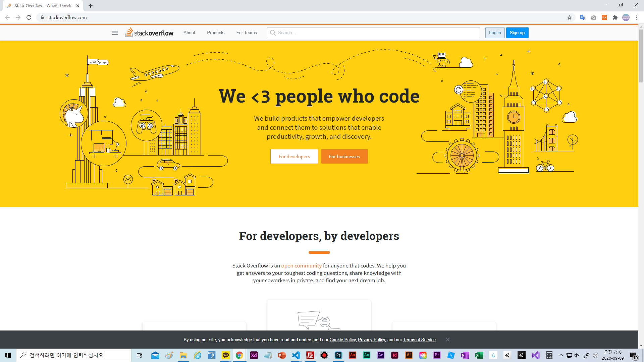Click the camera screenshot extension icon
644x362 pixels.
[594, 17]
